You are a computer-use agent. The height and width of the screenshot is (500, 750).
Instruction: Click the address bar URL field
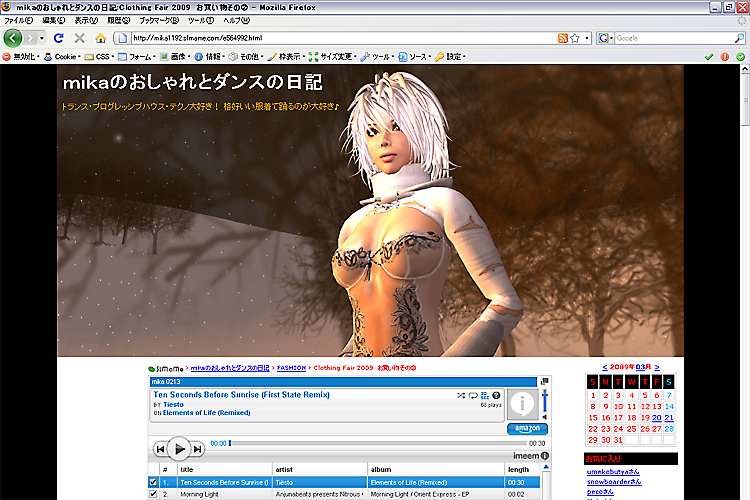[344, 38]
